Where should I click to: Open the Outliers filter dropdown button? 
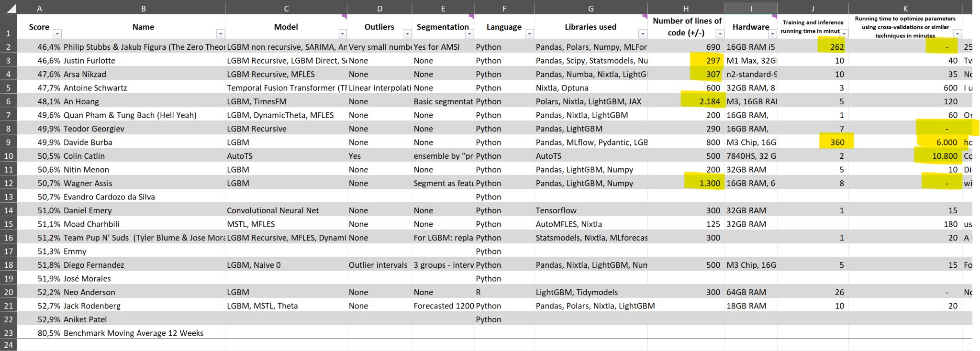[x=407, y=34]
